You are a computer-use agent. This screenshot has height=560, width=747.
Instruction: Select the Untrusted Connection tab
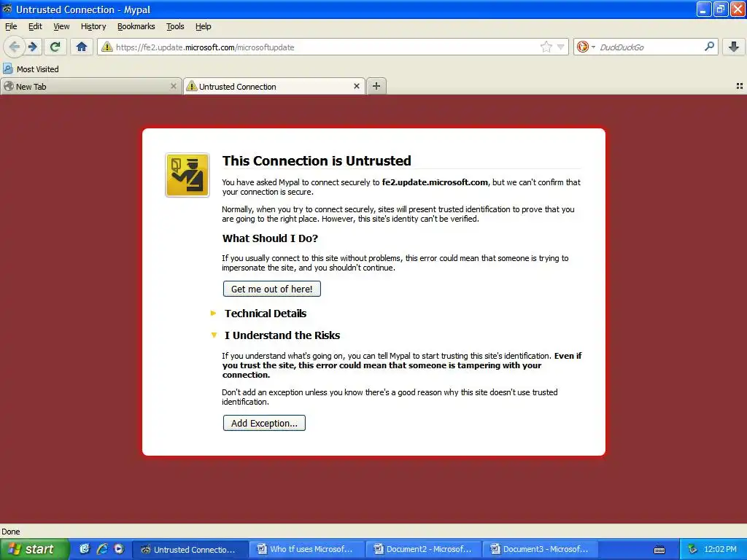[274, 86]
